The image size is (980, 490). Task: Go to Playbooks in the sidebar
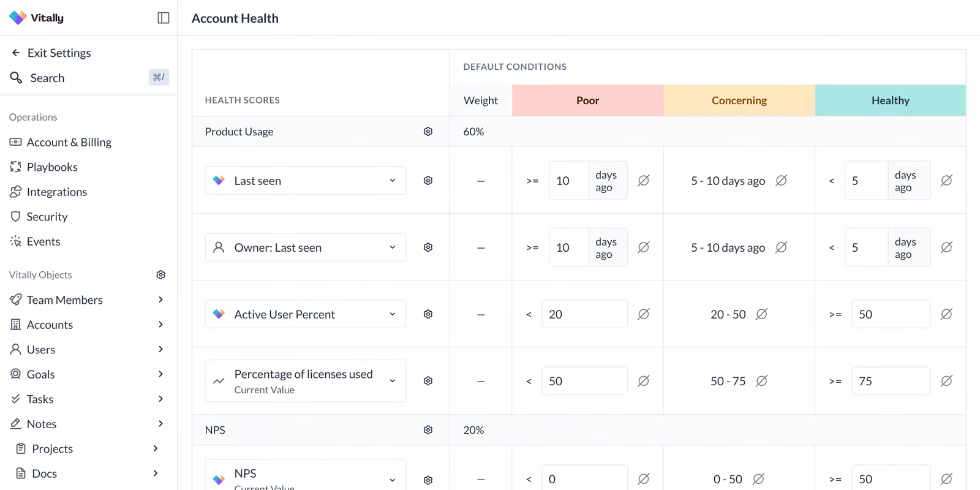[x=52, y=167]
